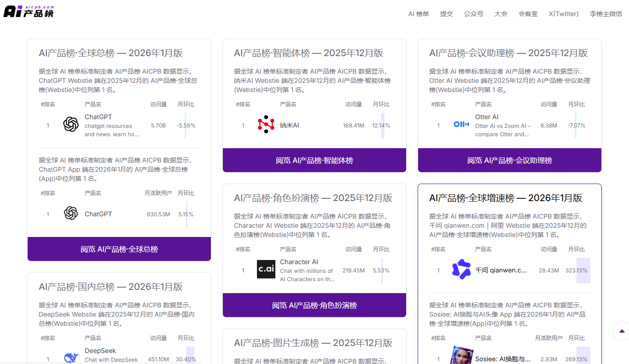Click the Otter AI product name
The height and width of the screenshot is (364, 629).
click(487, 117)
